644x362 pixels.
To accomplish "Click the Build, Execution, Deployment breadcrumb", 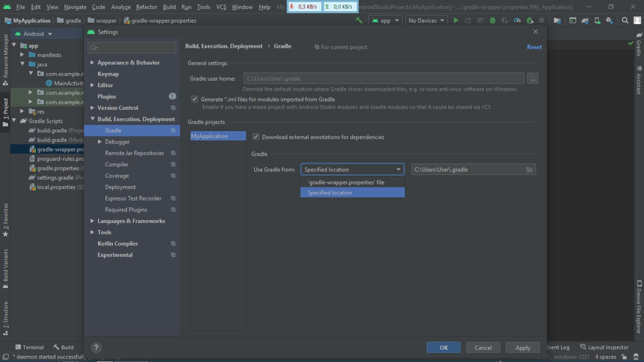I will (224, 46).
